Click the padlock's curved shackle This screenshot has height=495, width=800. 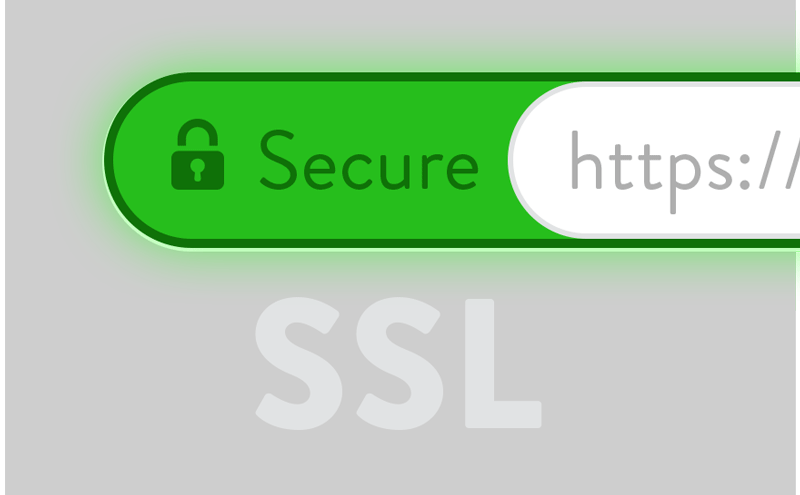pos(197,132)
